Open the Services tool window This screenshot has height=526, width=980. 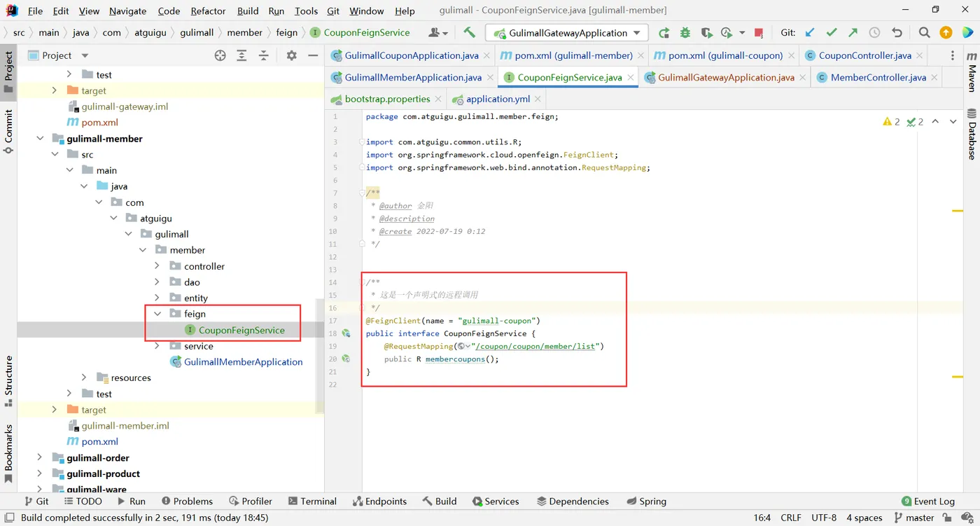pos(496,501)
